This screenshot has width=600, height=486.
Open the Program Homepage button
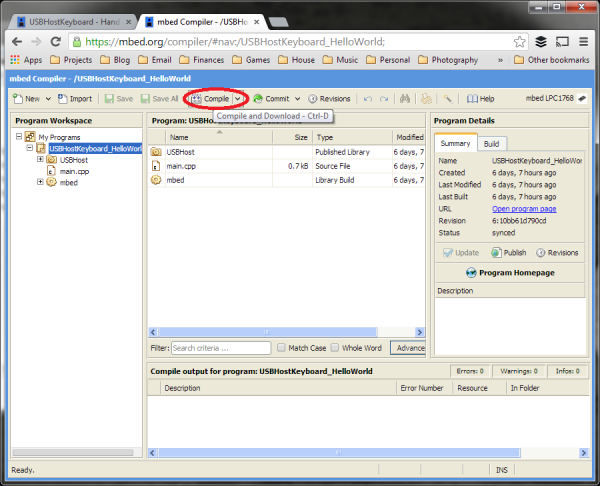click(510, 272)
